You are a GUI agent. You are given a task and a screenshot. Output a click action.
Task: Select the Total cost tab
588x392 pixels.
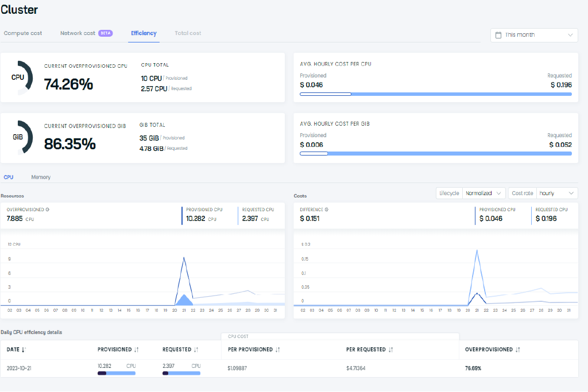pyautogui.click(x=188, y=33)
